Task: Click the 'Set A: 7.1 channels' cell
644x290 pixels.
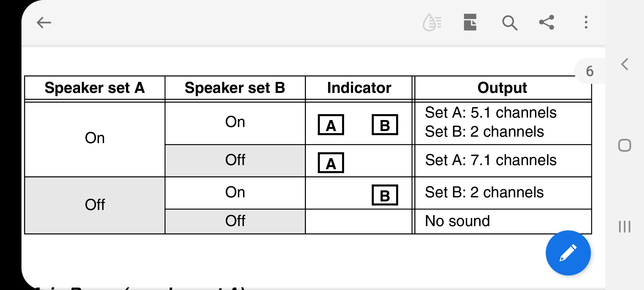Action: coord(503,161)
